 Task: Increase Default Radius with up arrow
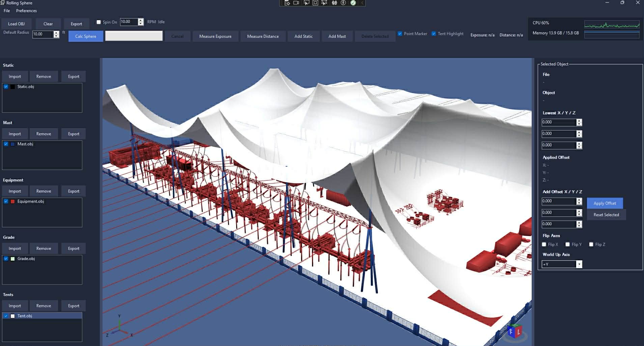click(56, 32)
